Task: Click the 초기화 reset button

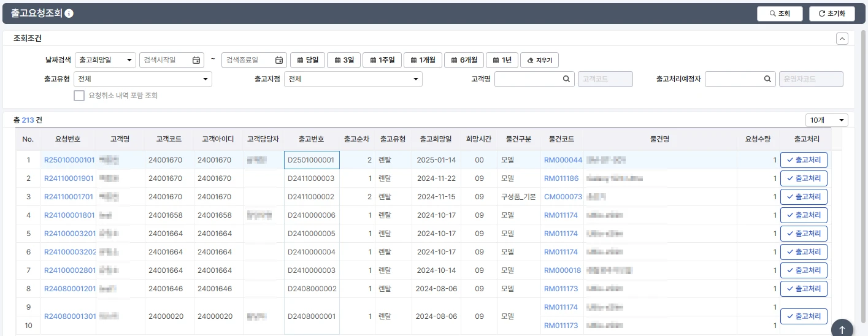Action: (x=831, y=13)
